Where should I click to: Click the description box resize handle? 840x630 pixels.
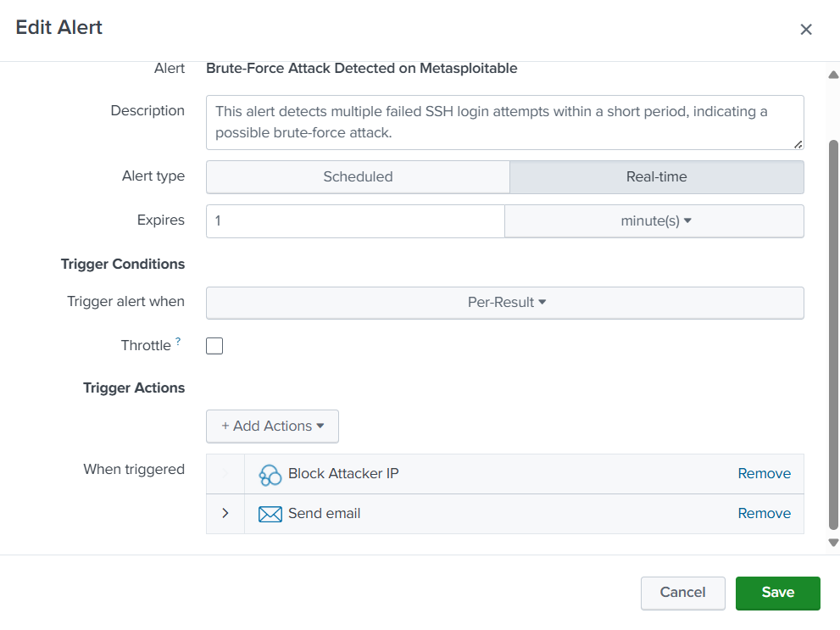(x=797, y=144)
